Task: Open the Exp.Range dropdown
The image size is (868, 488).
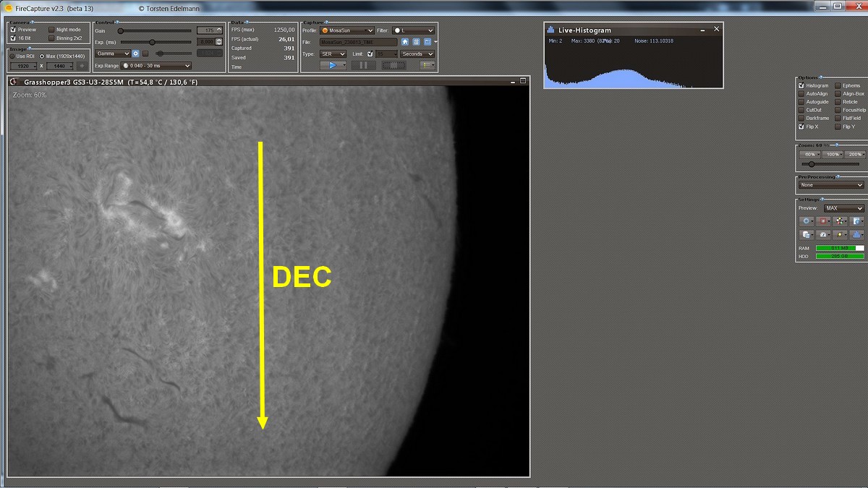Action: (156, 66)
